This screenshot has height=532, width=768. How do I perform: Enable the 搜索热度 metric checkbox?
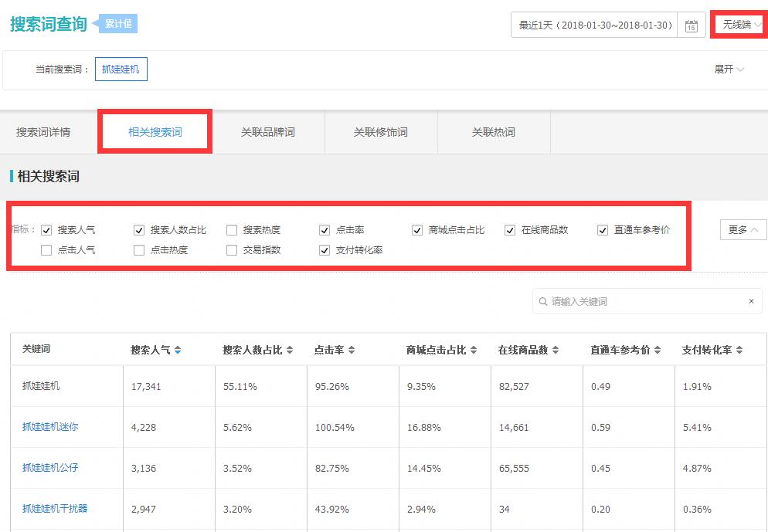[x=232, y=229]
